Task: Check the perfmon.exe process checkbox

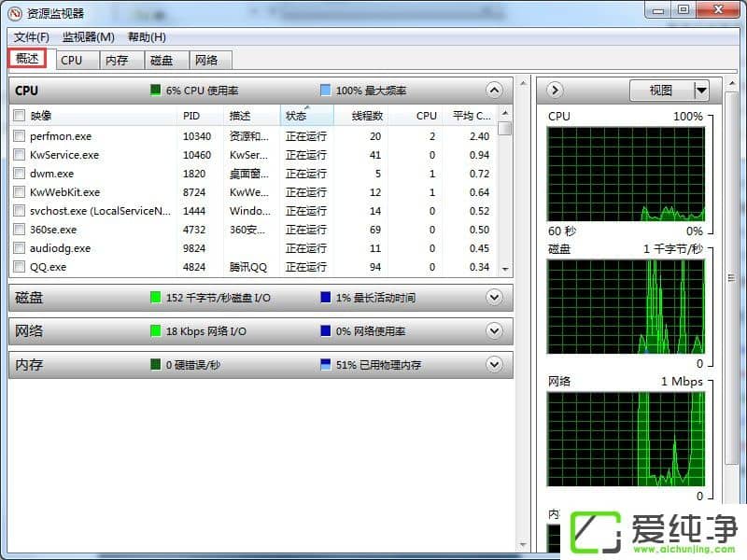Action: point(19,135)
